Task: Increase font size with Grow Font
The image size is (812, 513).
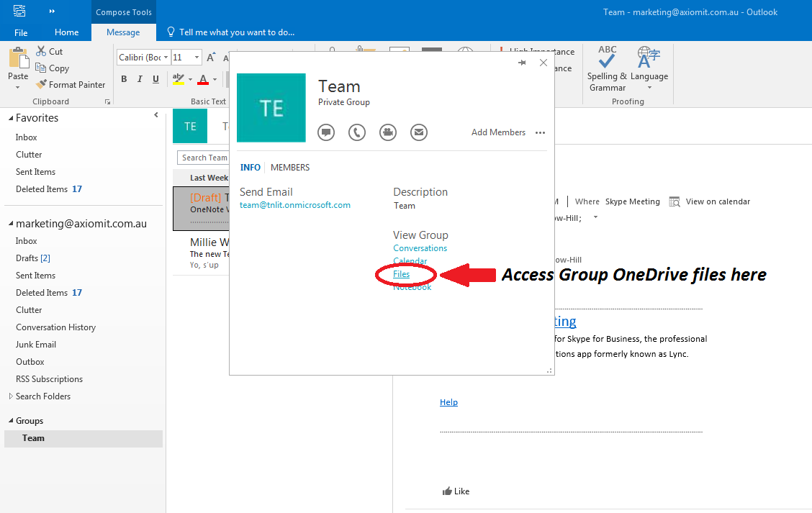Action: coord(211,57)
